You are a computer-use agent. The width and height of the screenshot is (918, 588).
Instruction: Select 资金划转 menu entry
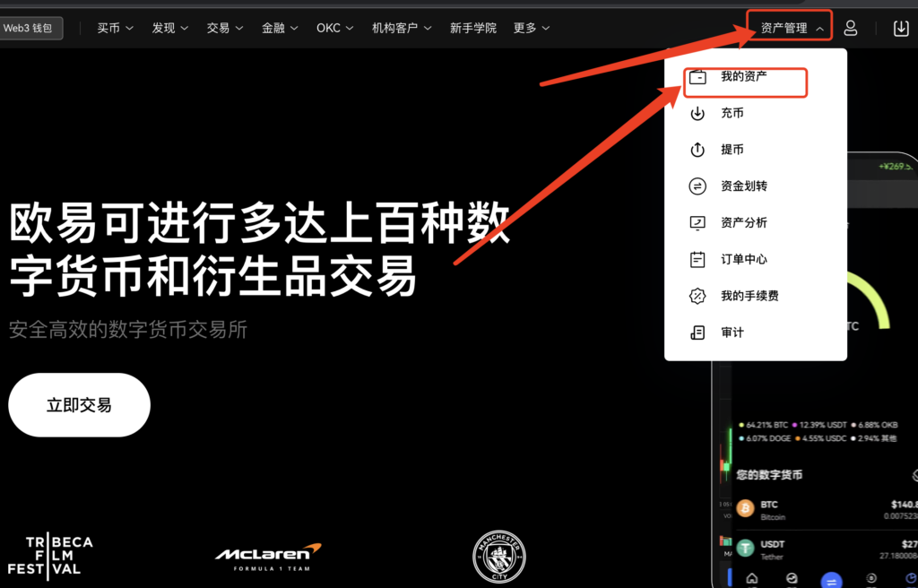pos(755,186)
